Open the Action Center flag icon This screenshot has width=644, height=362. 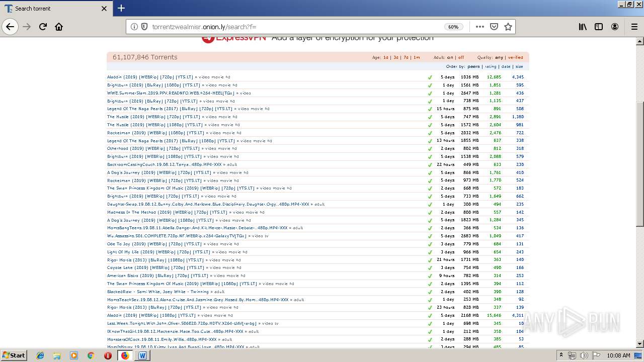click(596, 355)
